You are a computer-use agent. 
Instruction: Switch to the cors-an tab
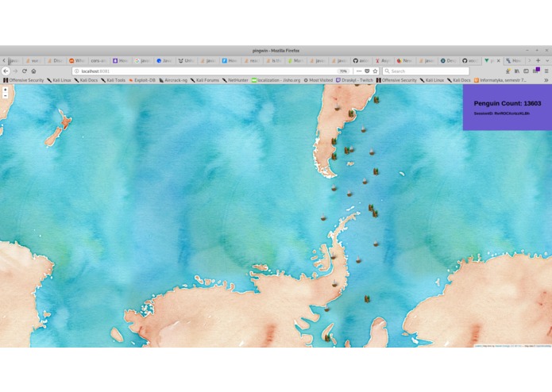tap(98, 60)
